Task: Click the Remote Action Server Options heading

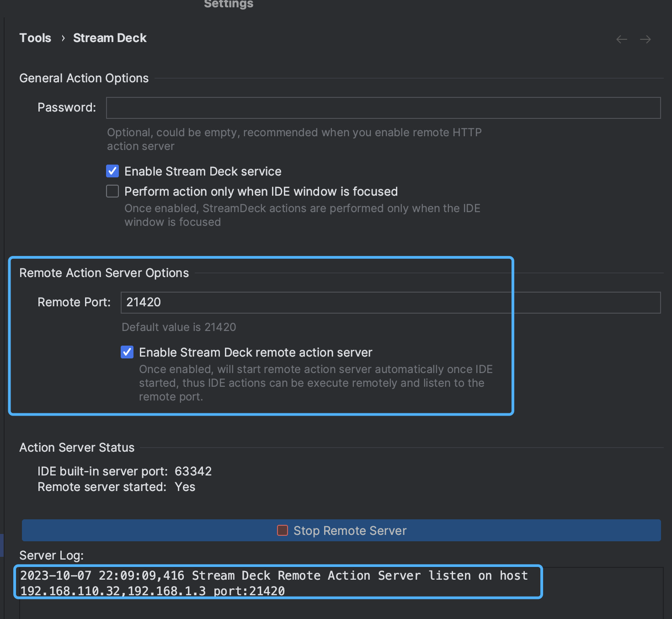Action: [x=104, y=273]
